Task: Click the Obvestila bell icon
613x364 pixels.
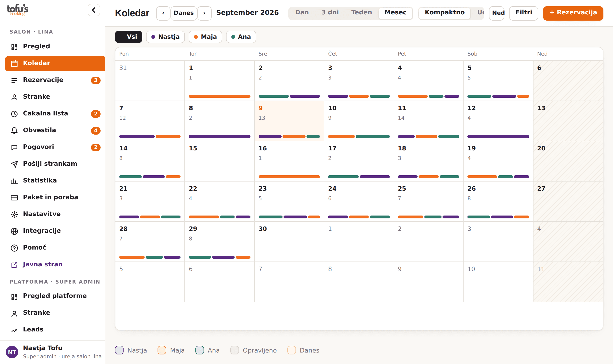Action: 14,131
